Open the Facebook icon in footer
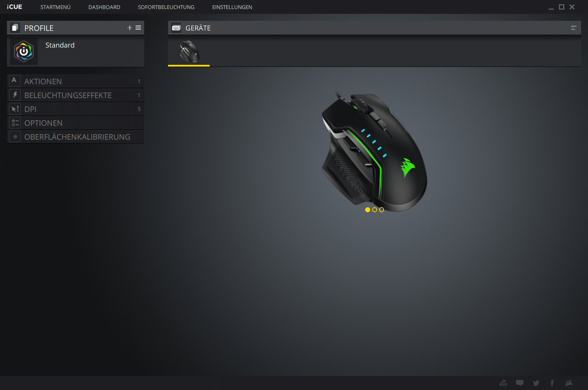588x390 pixels. click(x=552, y=383)
